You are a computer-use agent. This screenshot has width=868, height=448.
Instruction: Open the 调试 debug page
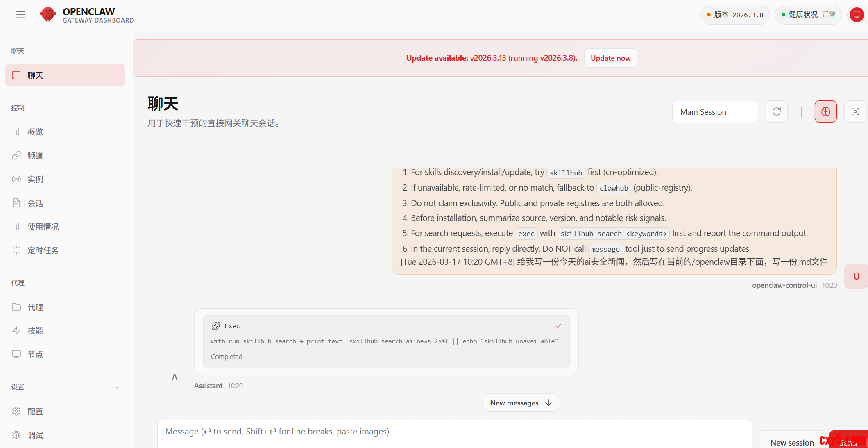click(x=35, y=435)
